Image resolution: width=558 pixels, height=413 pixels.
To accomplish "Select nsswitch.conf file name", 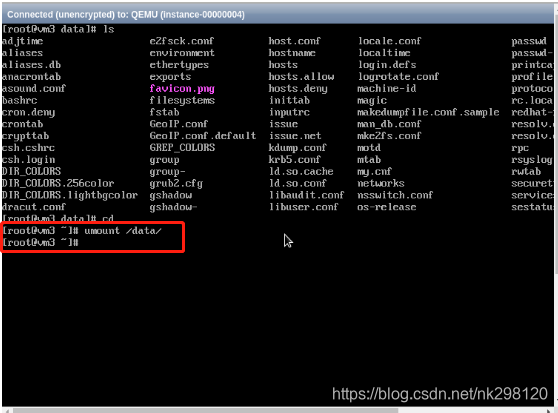I will click(x=395, y=195).
